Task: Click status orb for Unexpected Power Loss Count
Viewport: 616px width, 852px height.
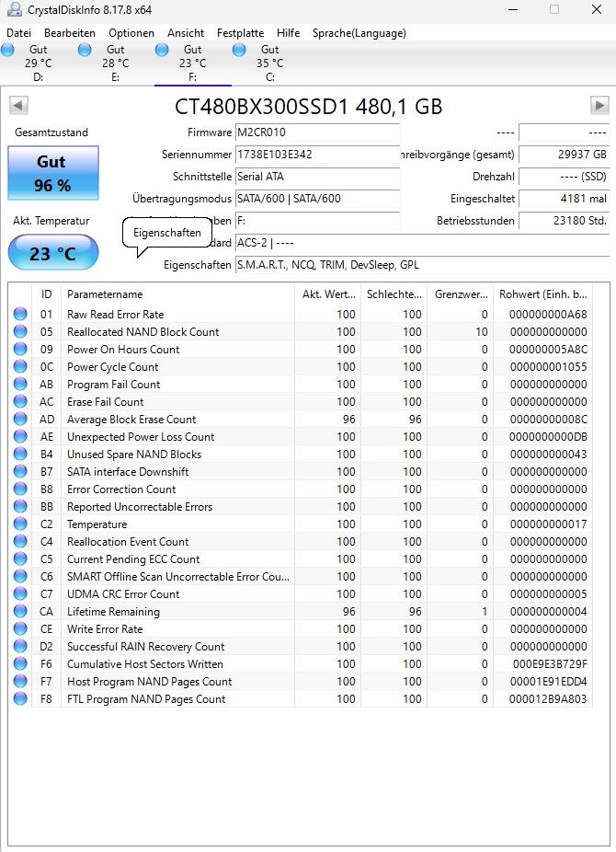Action: [x=20, y=436]
